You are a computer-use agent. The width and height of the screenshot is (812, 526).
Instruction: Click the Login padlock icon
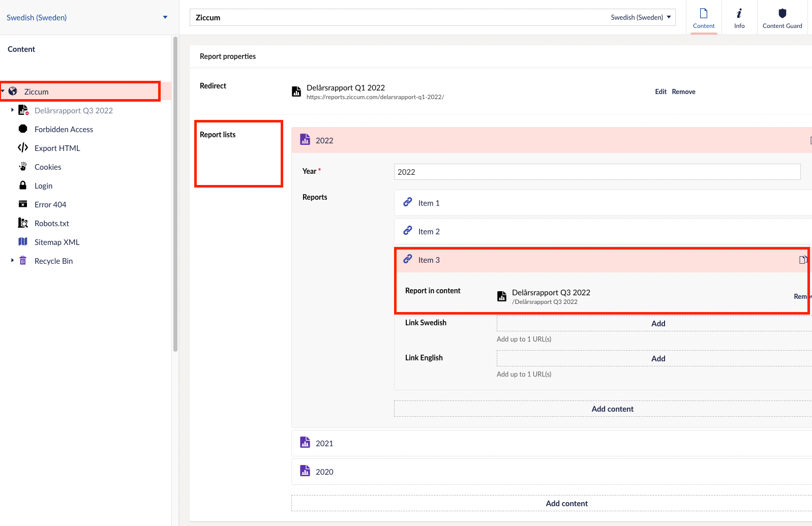(x=23, y=185)
